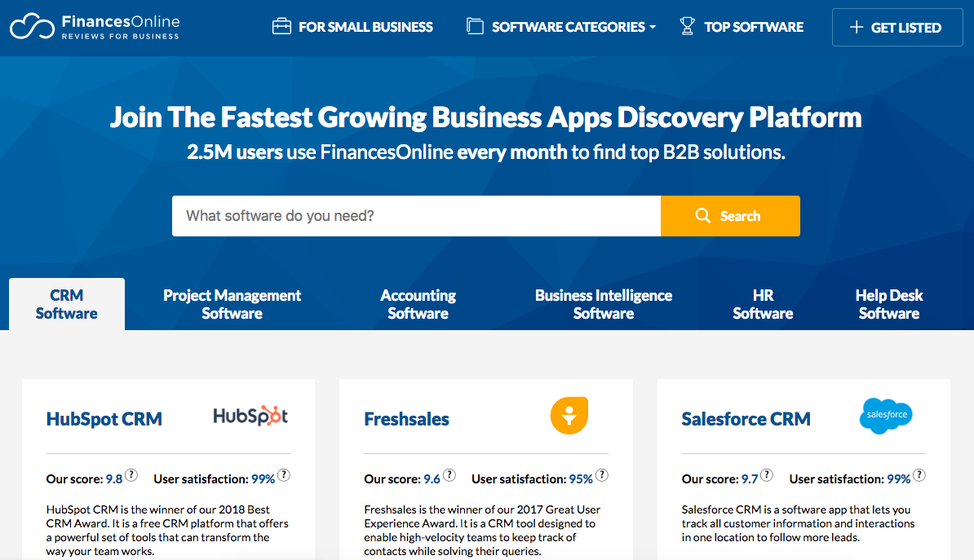The image size is (974, 560).
Task: Open help icon next to HubSpot score 9.8
Action: [x=131, y=475]
